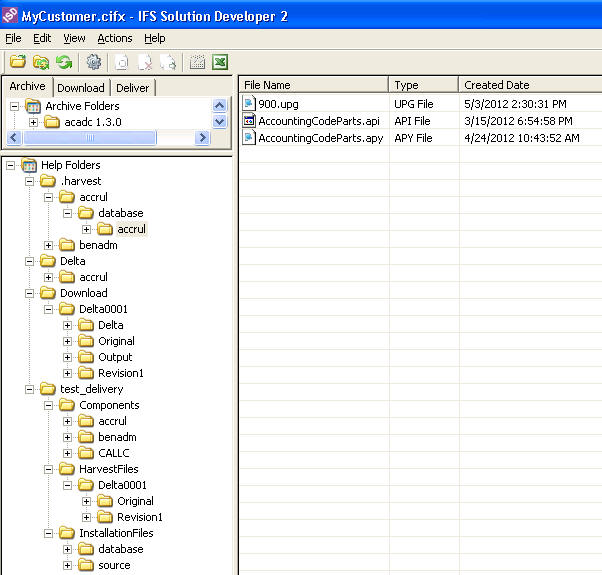Click the 900.upg file icon

pyautogui.click(x=249, y=104)
